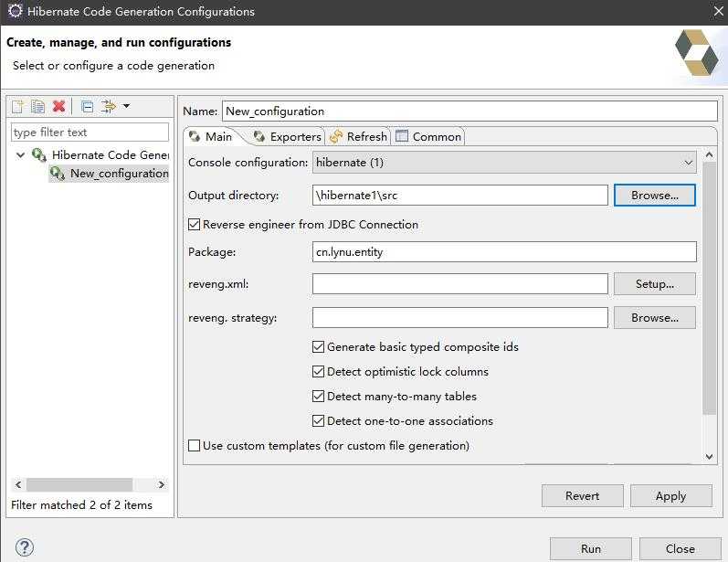The width and height of the screenshot is (728, 562).
Task: Click the Output directory field
Action: 460,196
